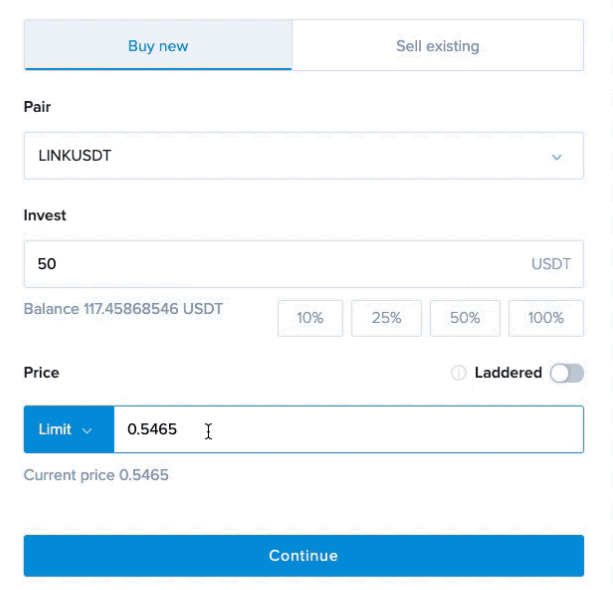
Task: Select the 10% balance button
Action: tap(310, 318)
